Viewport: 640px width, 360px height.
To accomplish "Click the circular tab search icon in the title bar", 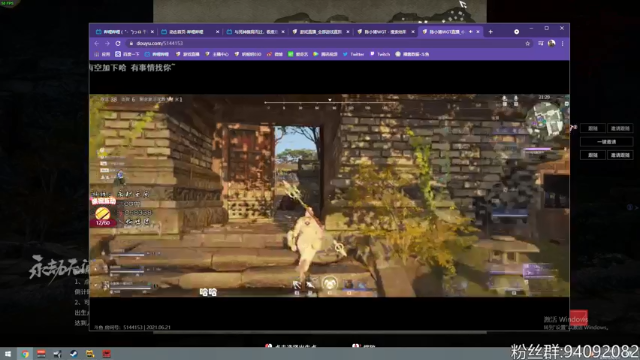I will tap(516, 32).
